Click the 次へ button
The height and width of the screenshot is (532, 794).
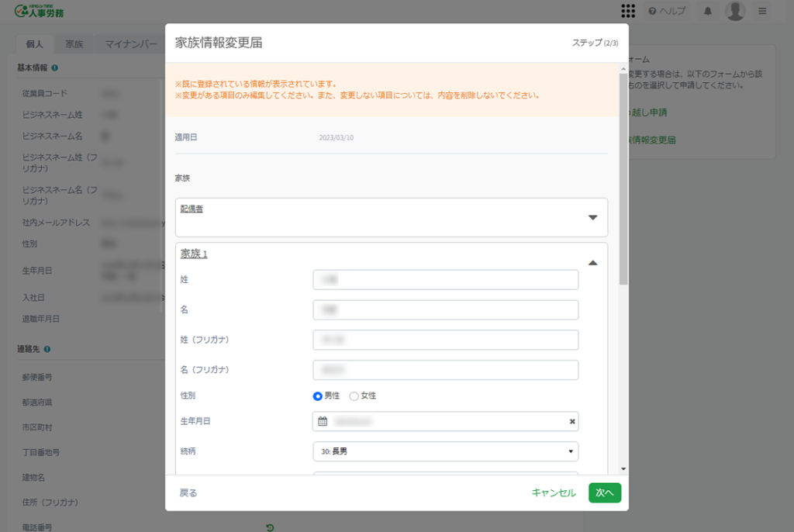click(x=604, y=492)
